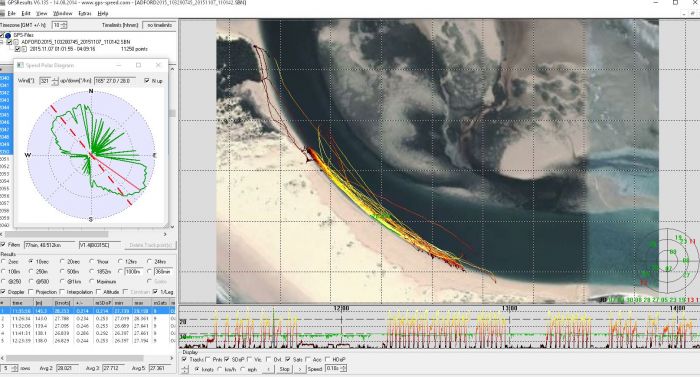Click the track segment icon beside 2015.11.07
The height and width of the screenshot is (377, 700).
(24, 49)
